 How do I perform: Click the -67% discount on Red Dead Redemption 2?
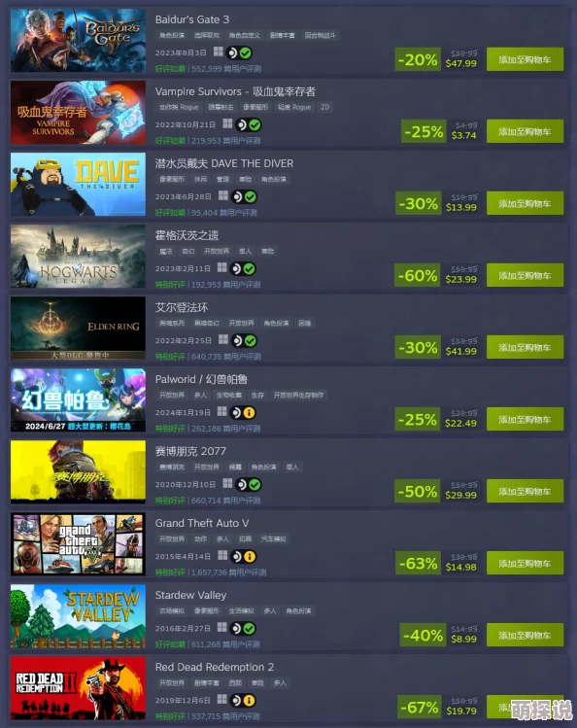coord(419,708)
